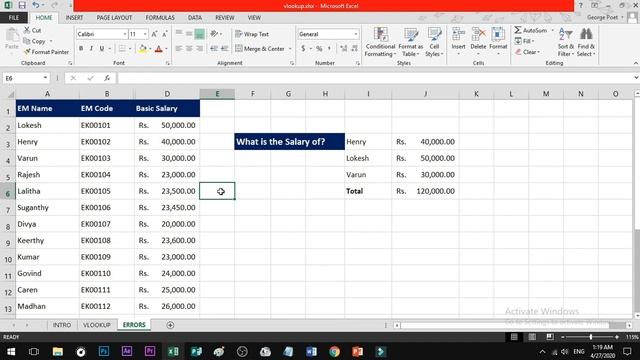
Task: Click Increase Decimal icon
Action: point(343,49)
